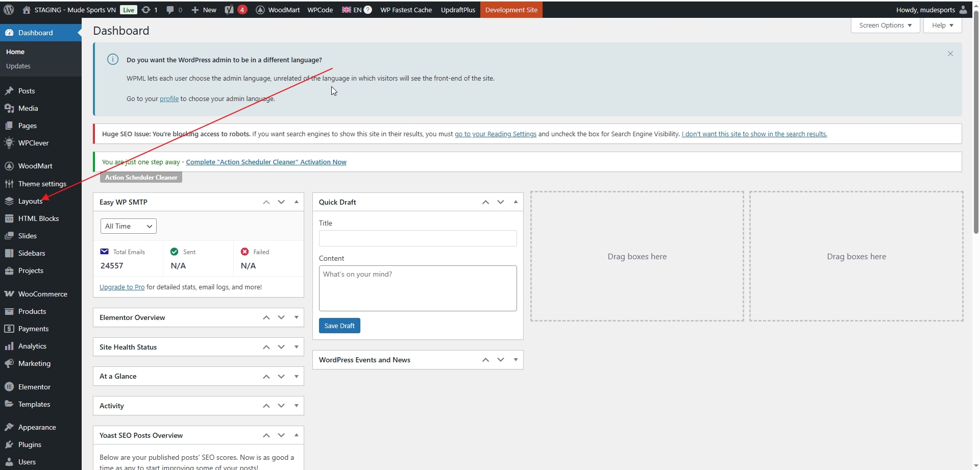The image size is (980, 470).
Task: Open Screen Options dropdown
Action: tap(885, 25)
